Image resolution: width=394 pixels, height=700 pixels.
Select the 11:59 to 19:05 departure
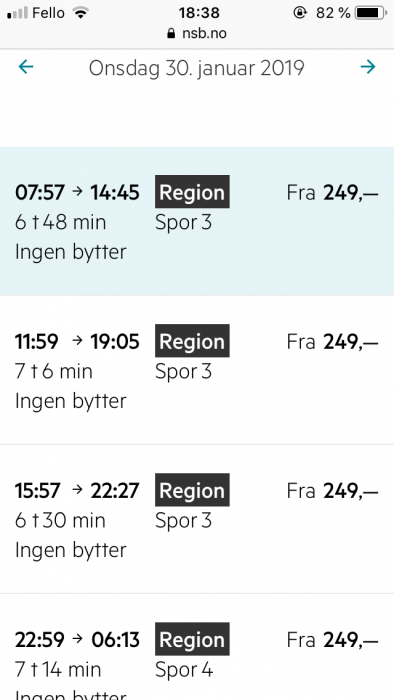pyautogui.click(x=197, y=370)
